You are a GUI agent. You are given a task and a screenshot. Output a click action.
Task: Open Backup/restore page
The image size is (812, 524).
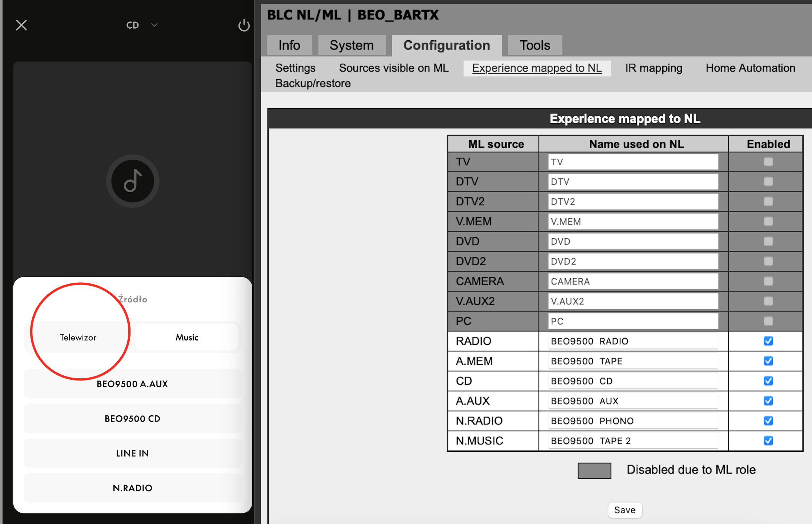click(313, 83)
